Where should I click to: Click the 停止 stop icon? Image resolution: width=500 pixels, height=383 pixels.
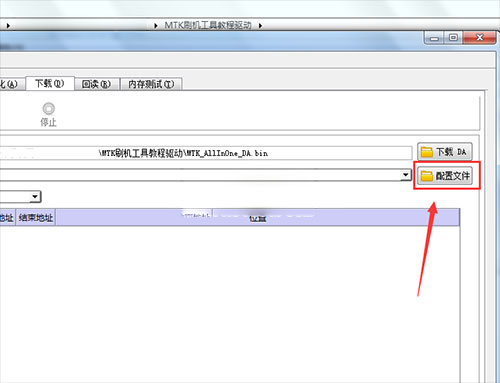click(49, 109)
